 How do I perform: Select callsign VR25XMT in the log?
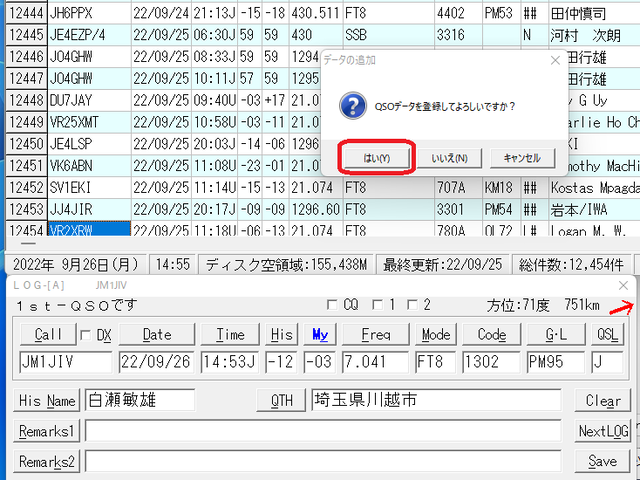pyautogui.click(x=90, y=122)
